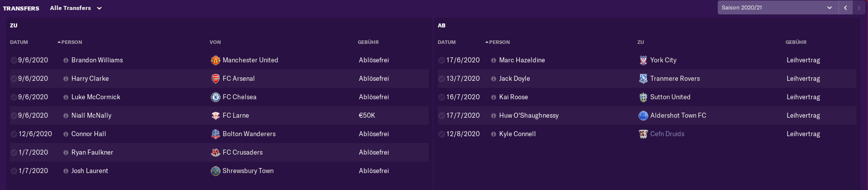Click the Tranmere Rovers club badge

(643, 79)
